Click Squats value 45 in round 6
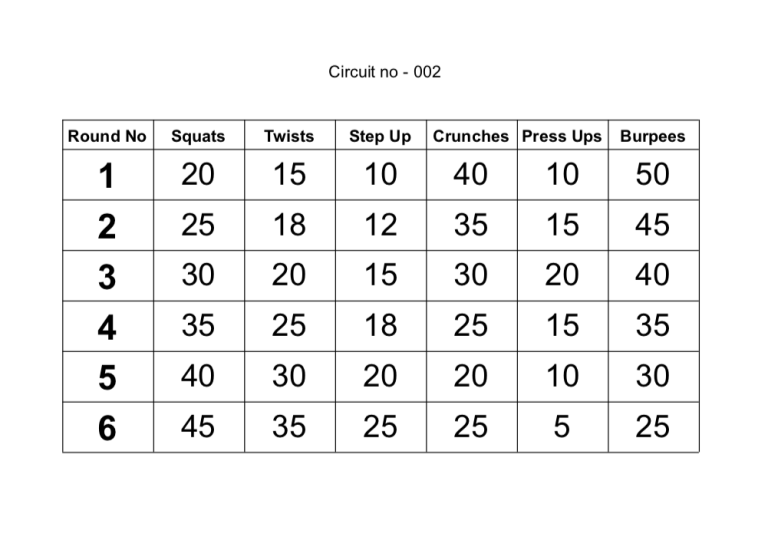The height and width of the screenshot is (540, 768). [198, 426]
